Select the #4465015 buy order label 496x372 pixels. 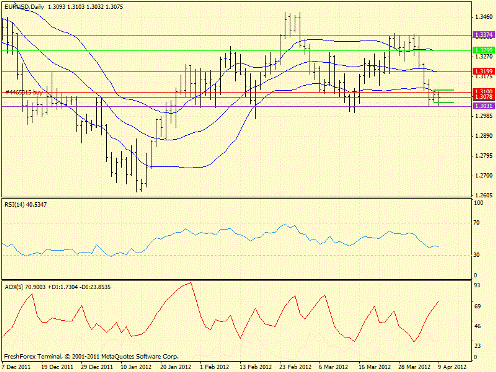coord(24,93)
